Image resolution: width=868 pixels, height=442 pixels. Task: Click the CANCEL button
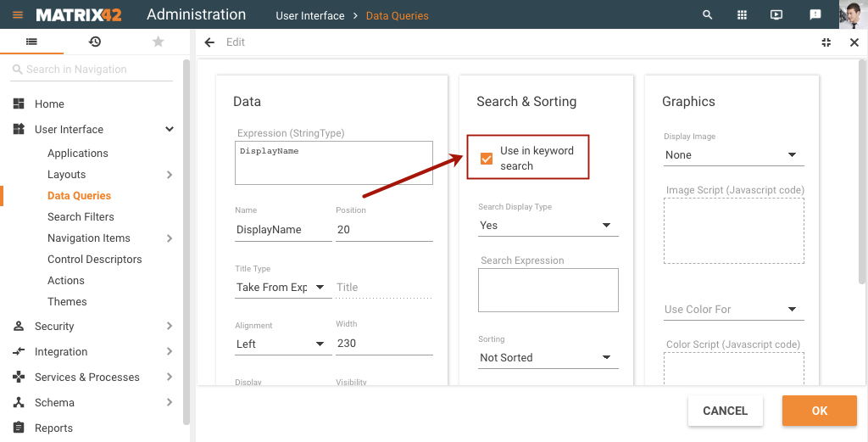click(726, 411)
